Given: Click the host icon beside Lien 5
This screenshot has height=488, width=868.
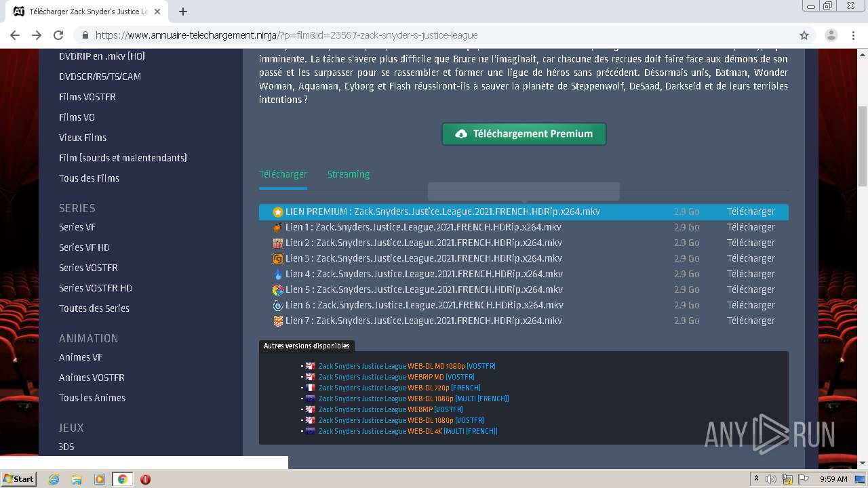Looking at the screenshot, I should coord(278,289).
